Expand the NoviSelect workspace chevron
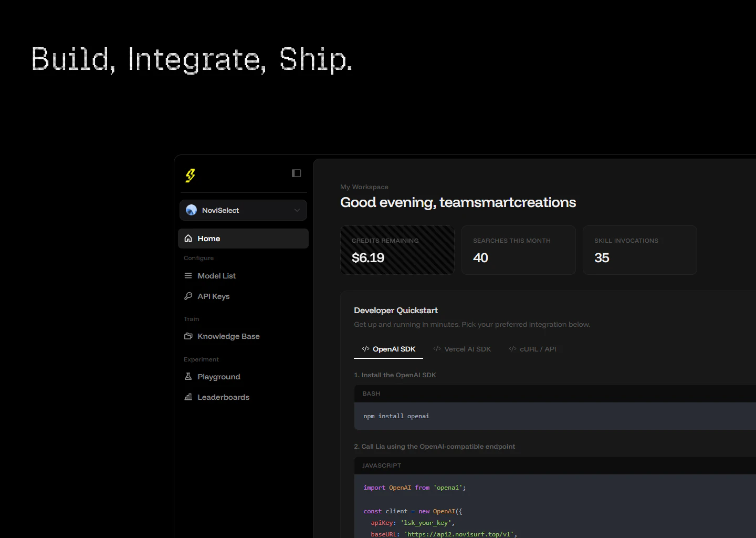The height and width of the screenshot is (538, 756). pos(297,210)
